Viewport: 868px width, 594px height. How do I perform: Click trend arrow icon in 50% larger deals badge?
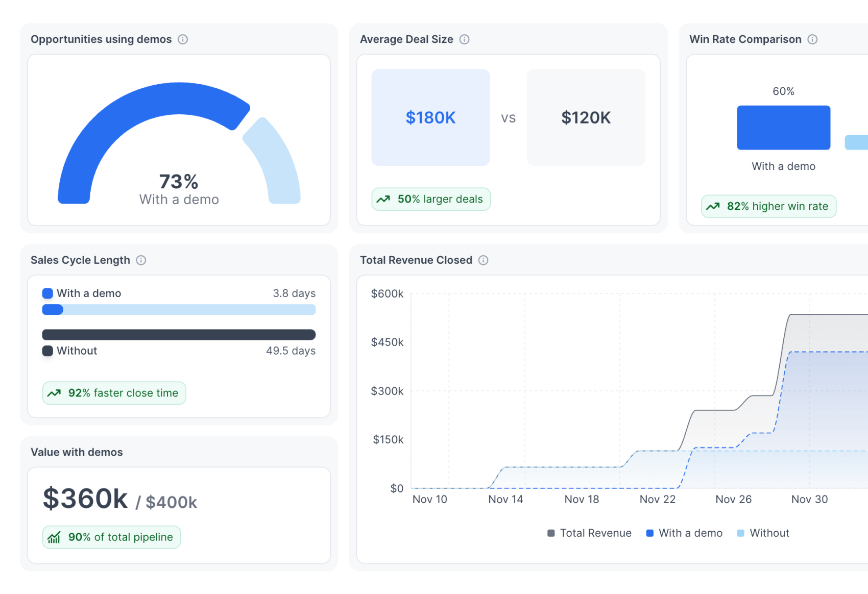click(383, 200)
